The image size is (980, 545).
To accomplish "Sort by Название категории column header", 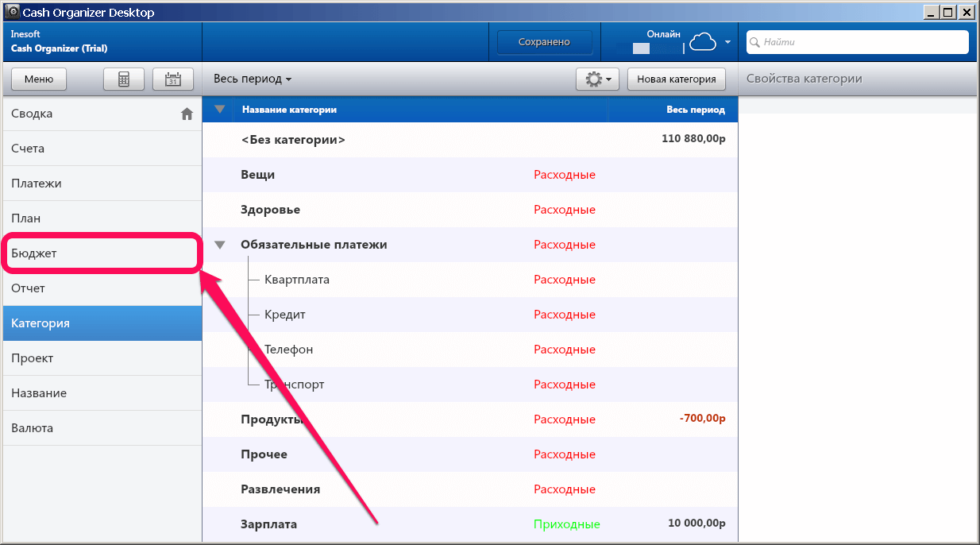I will [421, 110].
